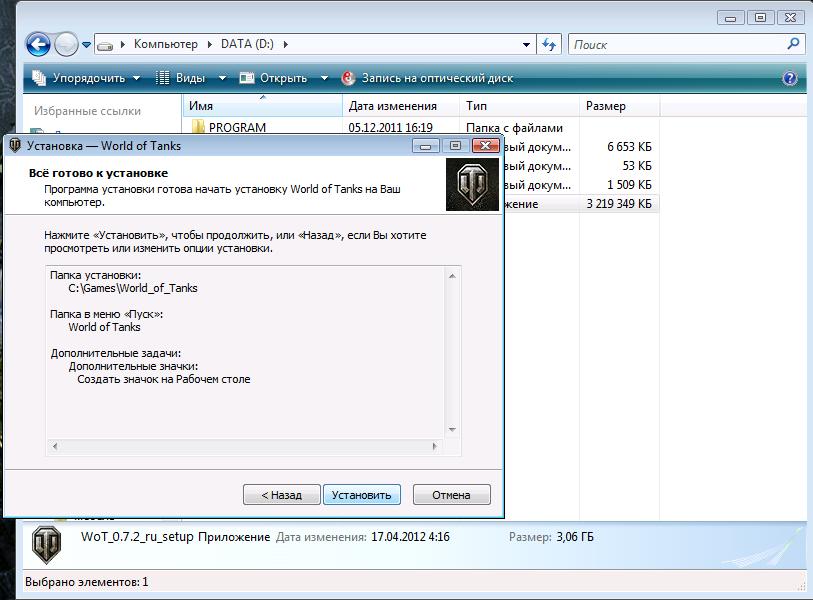This screenshot has height=600, width=813.
Task: Click the Refresh button beside address bar
Action: pyautogui.click(x=549, y=45)
